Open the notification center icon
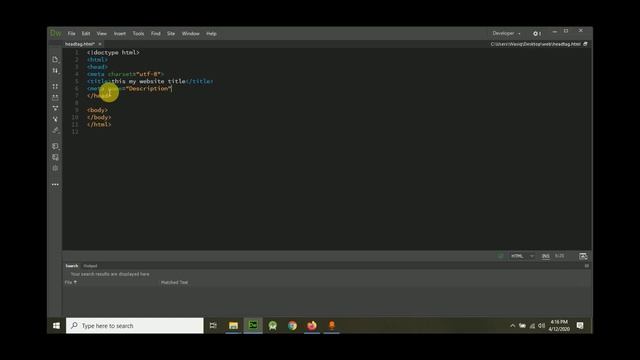The height and width of the screenshot is (360, 640). point(580,326)
